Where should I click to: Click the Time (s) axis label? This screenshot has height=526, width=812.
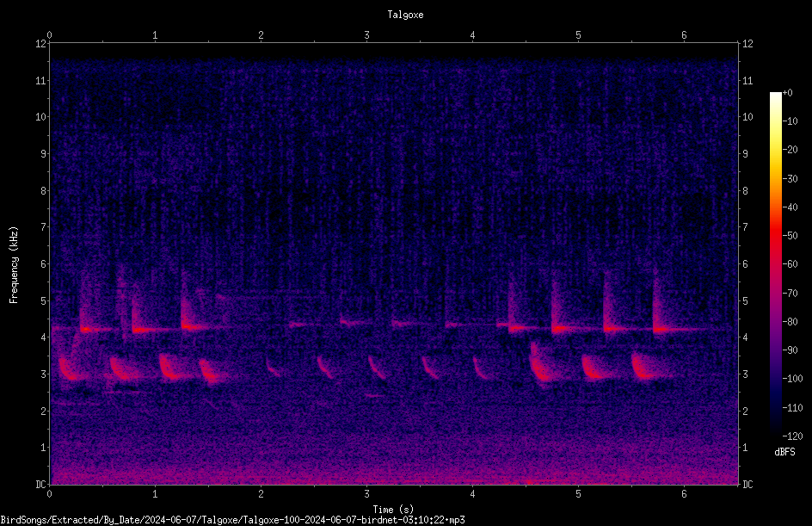[x=393, y=510]
